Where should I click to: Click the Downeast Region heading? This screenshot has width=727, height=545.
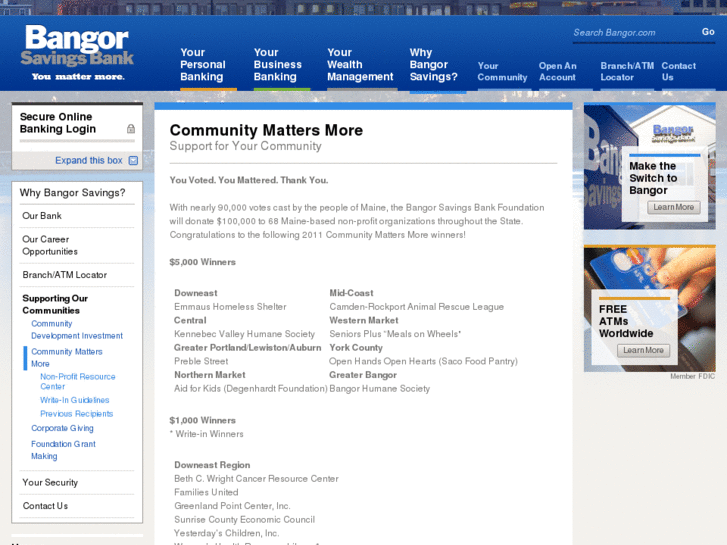[212, 465]
